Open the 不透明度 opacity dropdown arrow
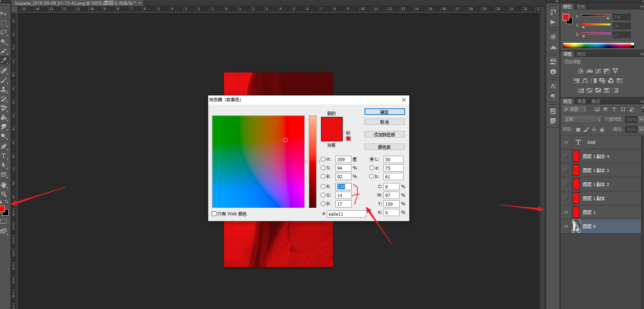The height and width of the screenshot is (309, 644). (641, 120)
